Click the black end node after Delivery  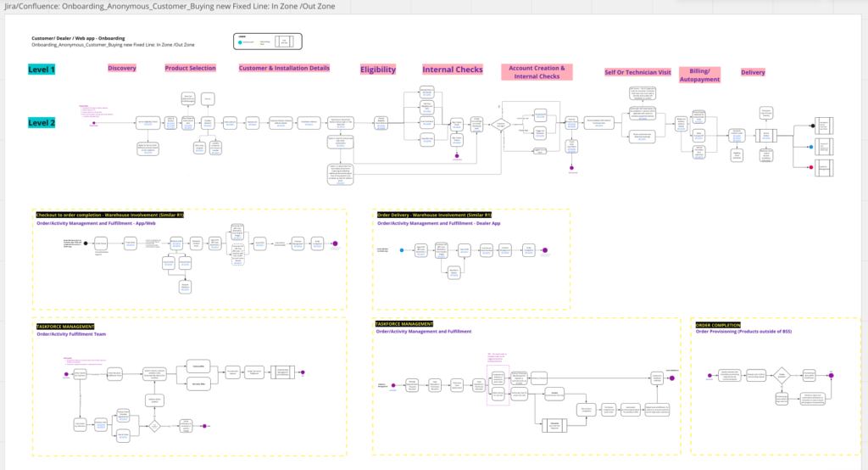[x=813, y=126]
